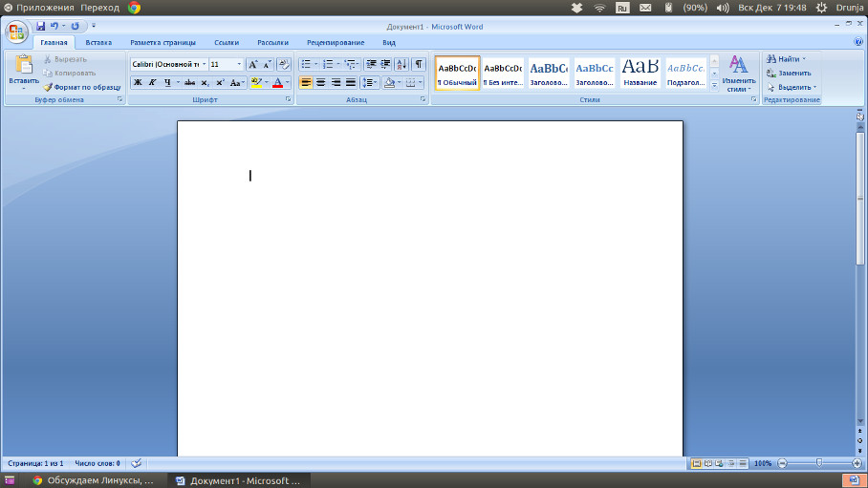Toggle italic К formatting

click(x=152, y=82)
